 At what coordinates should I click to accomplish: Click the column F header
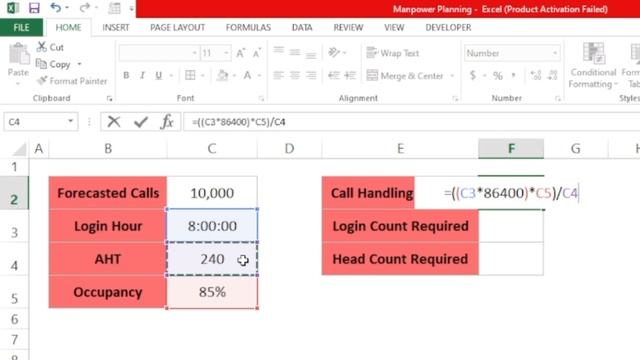(511, 149)
